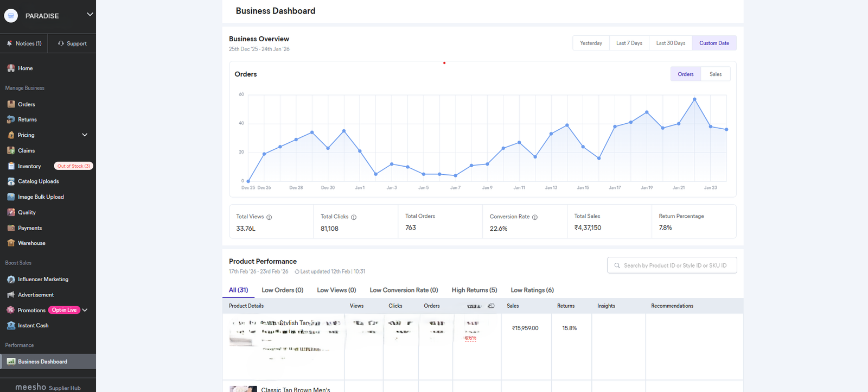Image resolution: width=868 pixels, height=392 pixels.
Task: Click the Total Sales ₹4,37,150 value
Action: [x=588, y=228]
